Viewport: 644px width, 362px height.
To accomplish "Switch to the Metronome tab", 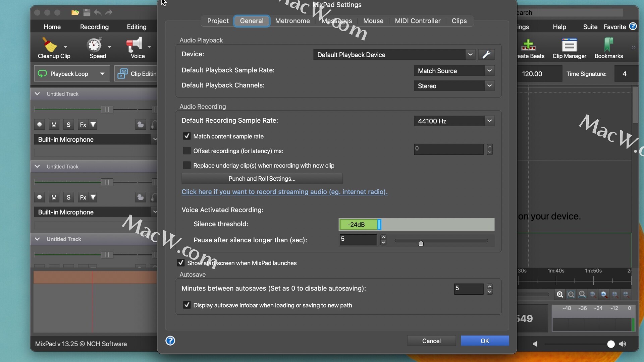I will [292, 21].
